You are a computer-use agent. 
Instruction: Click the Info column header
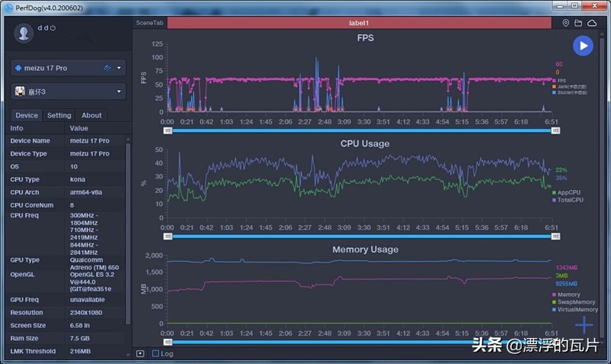click(16, 128)
